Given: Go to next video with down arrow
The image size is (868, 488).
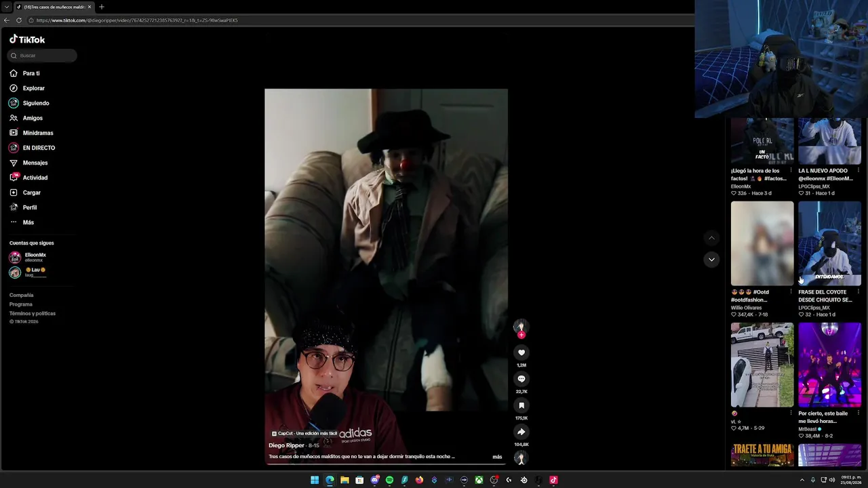Looking at the screenshot, I should click(x=711, y=260).
